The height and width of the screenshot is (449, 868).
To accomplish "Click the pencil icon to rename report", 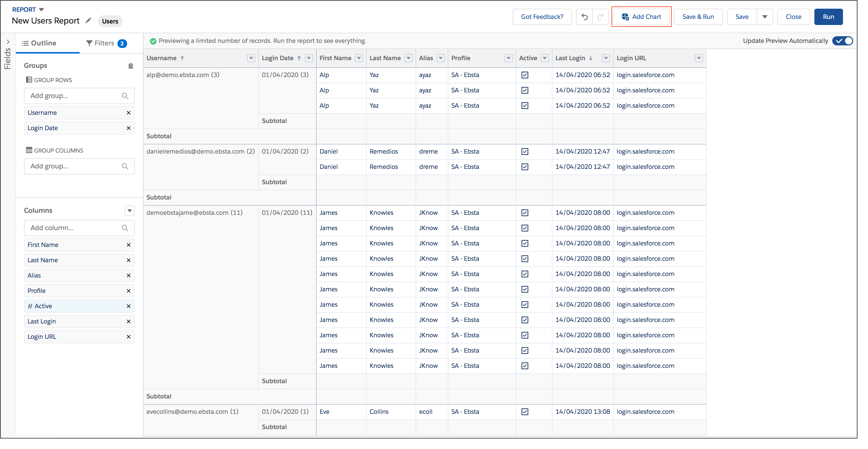I will tap(88, 21).
